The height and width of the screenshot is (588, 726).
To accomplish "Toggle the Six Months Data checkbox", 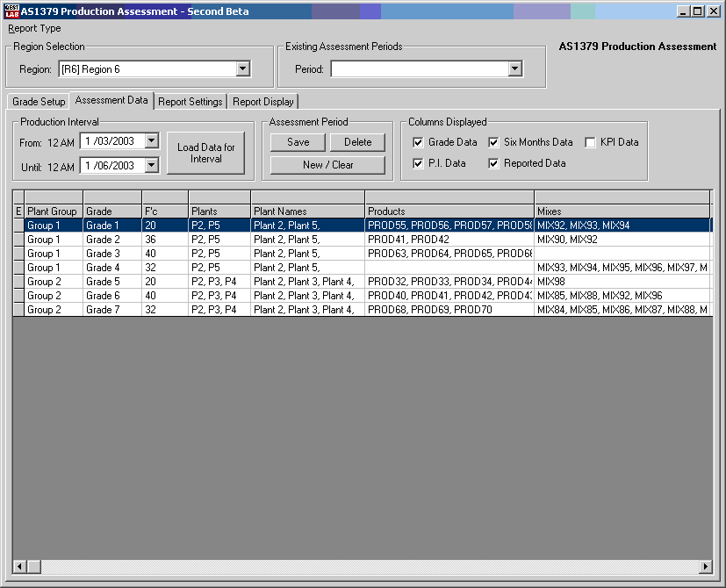I will pyautogui.click(x=494, y=142).
